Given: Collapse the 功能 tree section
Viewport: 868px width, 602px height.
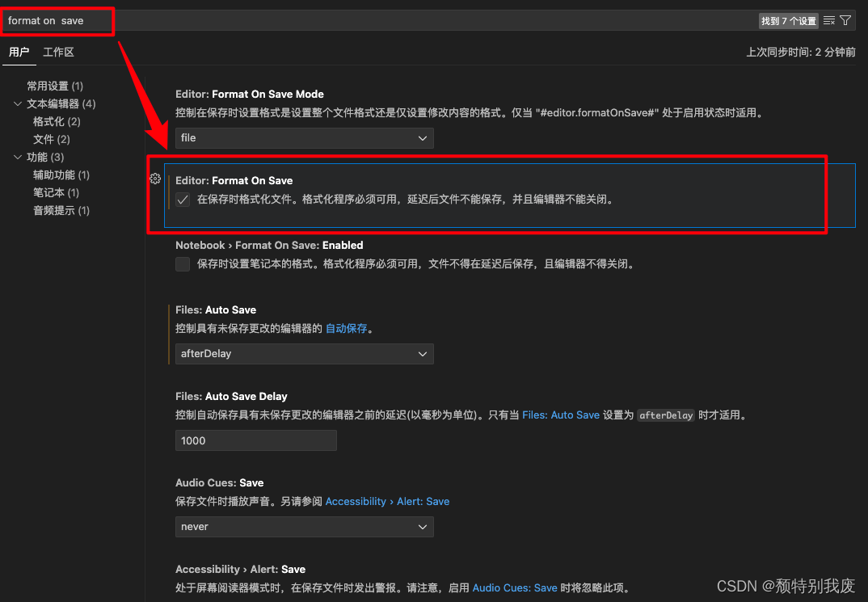Looking at the screenshot, I should pyautogui.click(x=18, y=157).
